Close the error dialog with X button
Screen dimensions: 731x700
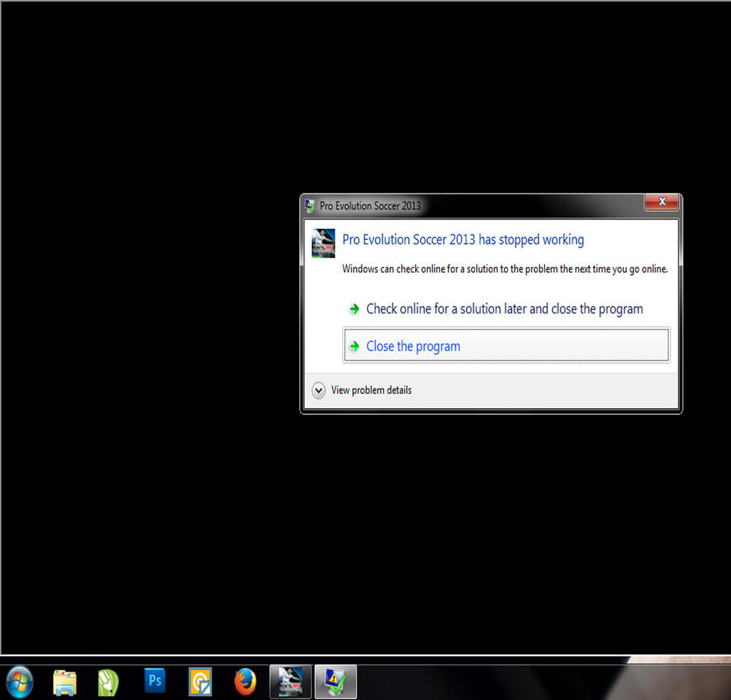(661, 202)
